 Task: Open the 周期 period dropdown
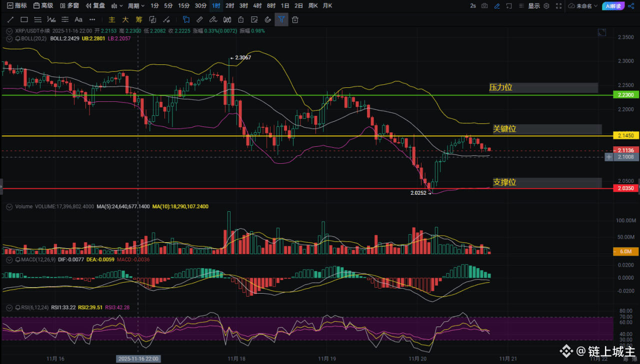pyautogui.click(x=136, y=6)
